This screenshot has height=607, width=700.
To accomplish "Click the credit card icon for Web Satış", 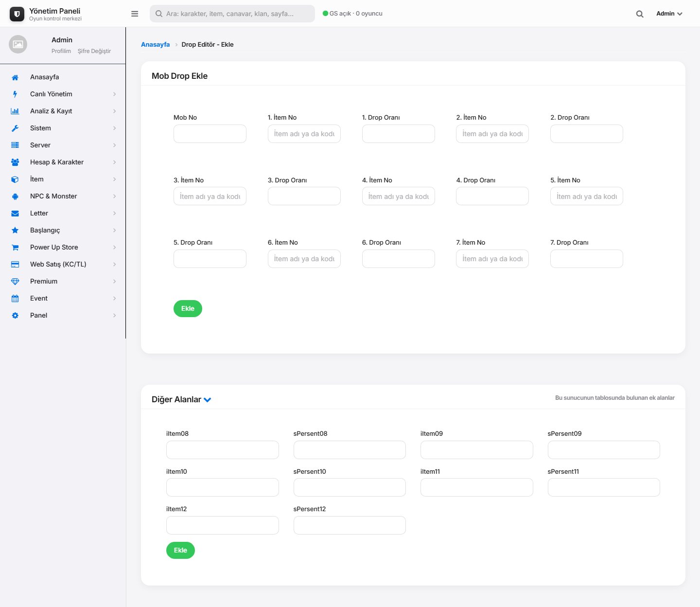I will coord(15,265).
